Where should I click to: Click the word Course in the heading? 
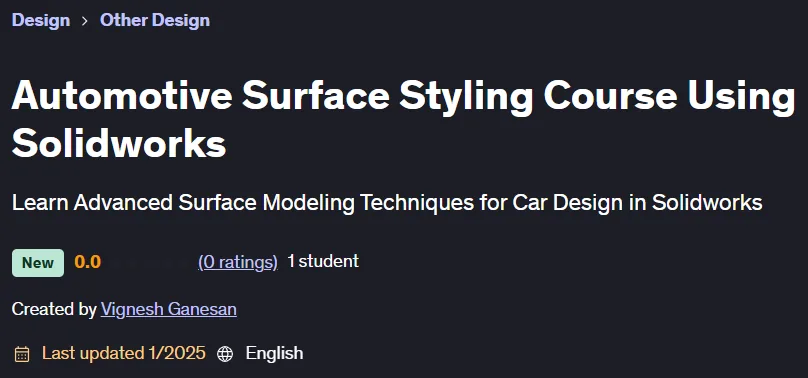[x=610, y=96]
